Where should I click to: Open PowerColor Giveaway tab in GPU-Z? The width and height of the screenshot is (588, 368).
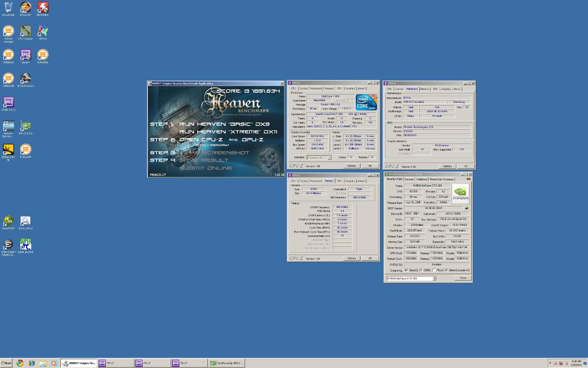[x=442, y=179]
